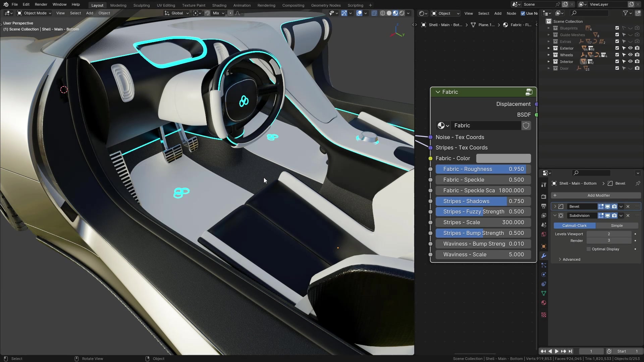Viewport: 644px width, 362px height.
Task: Disable Door collection render camera toggle
Action: point(637,68)
